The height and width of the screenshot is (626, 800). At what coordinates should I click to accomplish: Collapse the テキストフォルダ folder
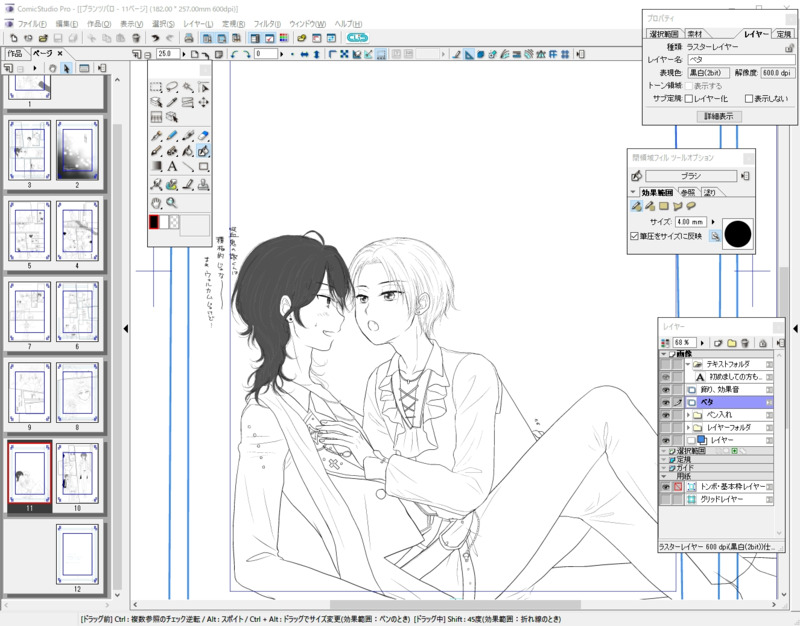688,364
